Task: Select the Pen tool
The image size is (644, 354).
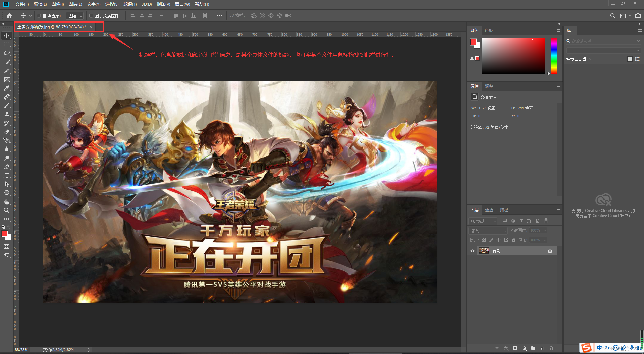Action: point(7,167)
